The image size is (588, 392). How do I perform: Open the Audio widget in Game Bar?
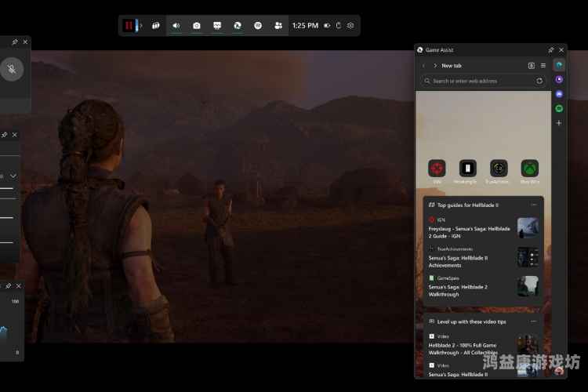[x=176, y=26]
